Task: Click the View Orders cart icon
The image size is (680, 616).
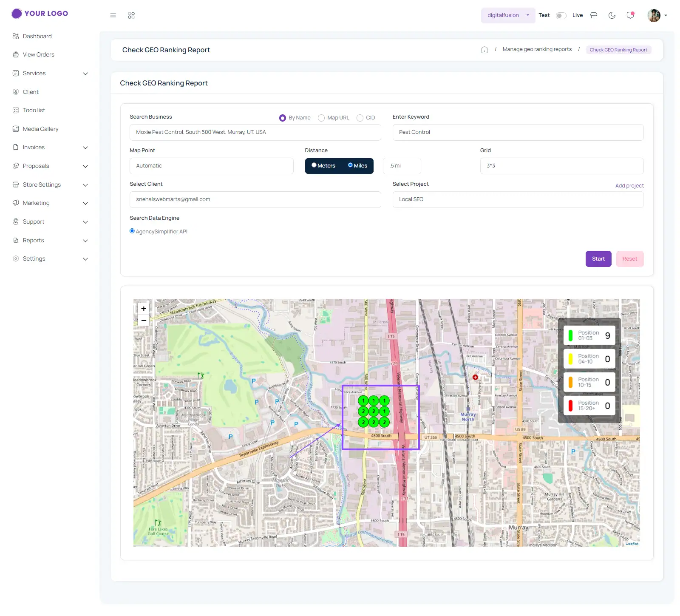Action: pyautogui.click(x=16, y=54)
